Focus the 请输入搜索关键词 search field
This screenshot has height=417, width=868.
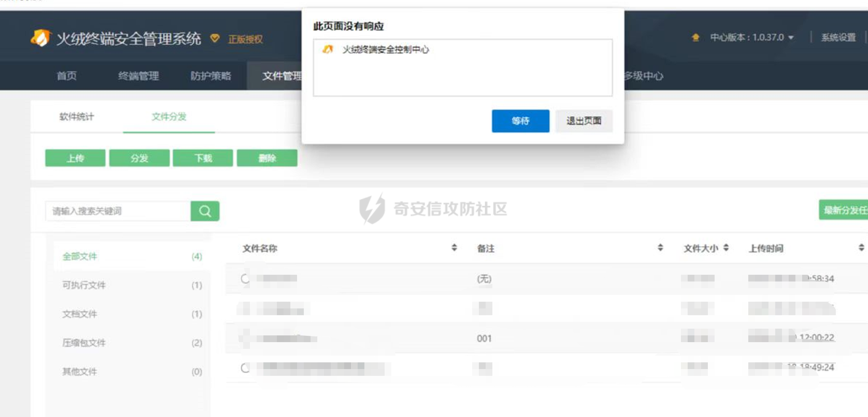click(118, 211)
